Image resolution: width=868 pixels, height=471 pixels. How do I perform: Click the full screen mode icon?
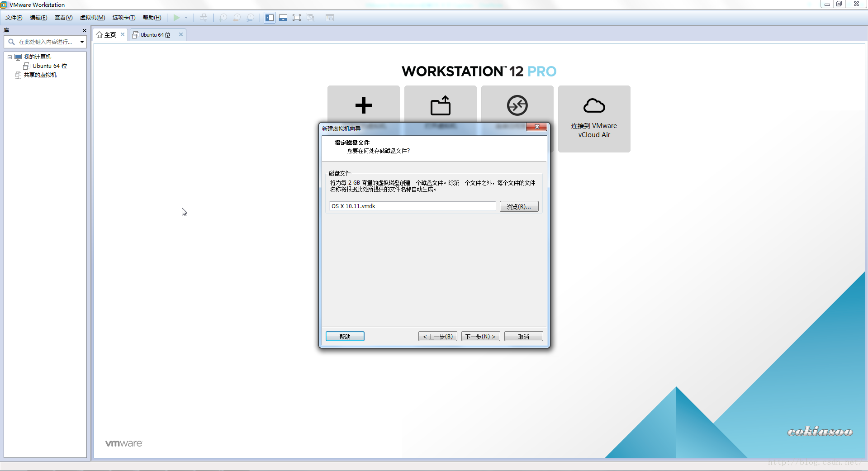tap(297, 18)
